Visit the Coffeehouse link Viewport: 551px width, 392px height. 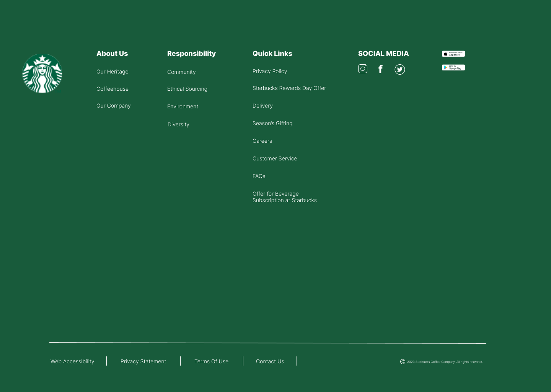(112, 89)
